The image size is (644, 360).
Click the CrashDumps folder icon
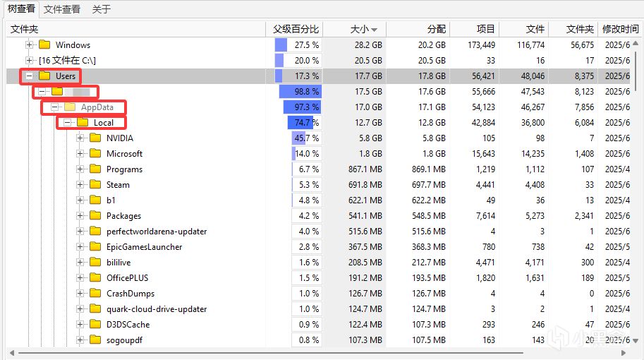click(x=95, y=293)
